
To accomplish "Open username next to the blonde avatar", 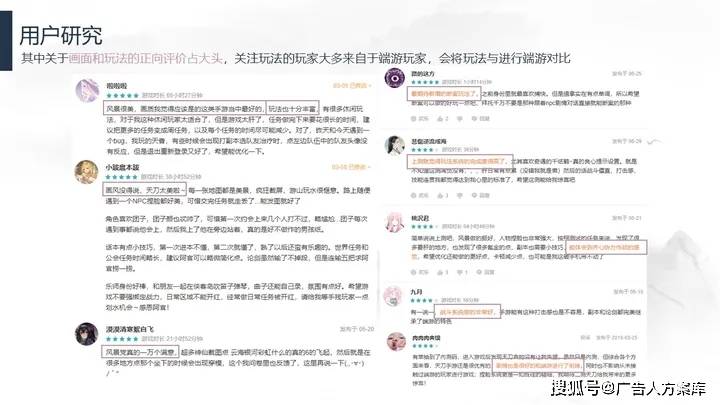I will pos(122,168).
